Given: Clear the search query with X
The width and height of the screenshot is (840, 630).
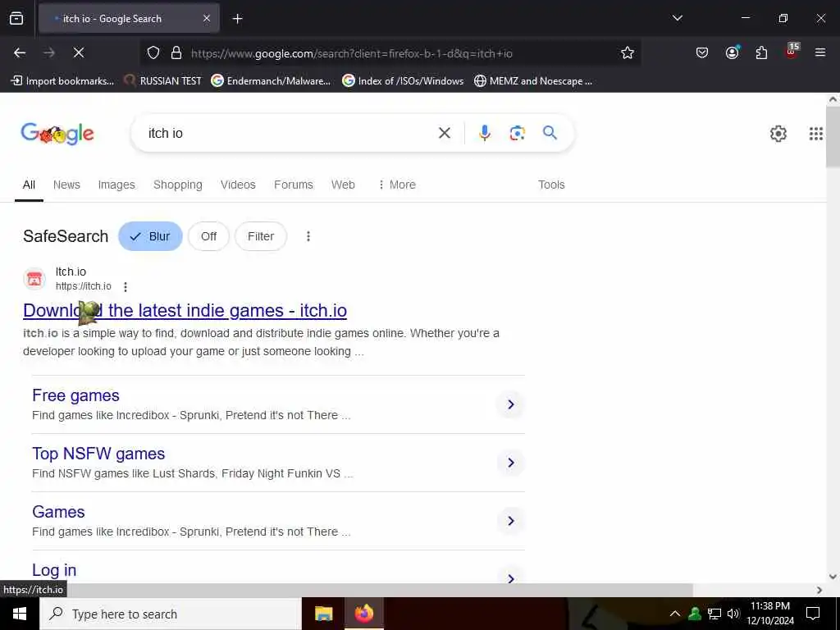Looking at the screenshot, I should (445, 133).
